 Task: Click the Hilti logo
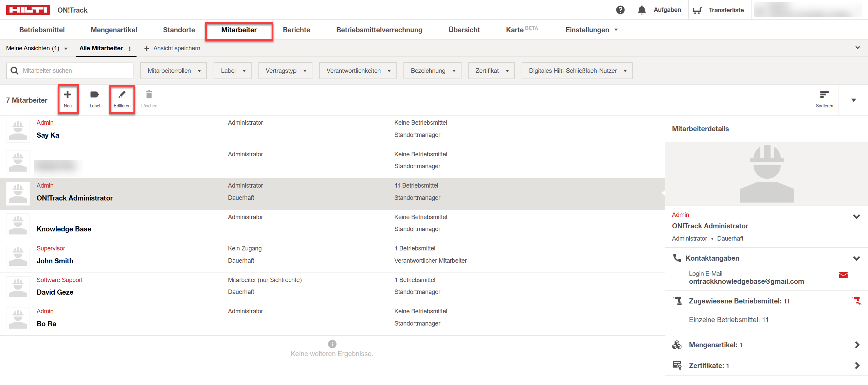click(x=28, y=10)
